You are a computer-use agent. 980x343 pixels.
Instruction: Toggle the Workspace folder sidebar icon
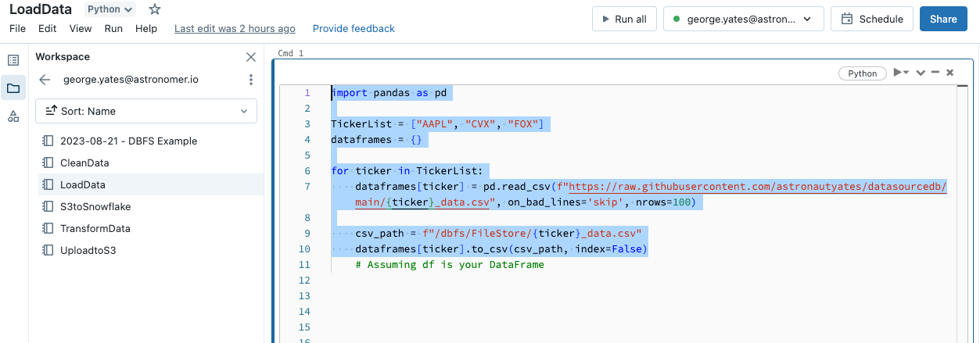13,88
